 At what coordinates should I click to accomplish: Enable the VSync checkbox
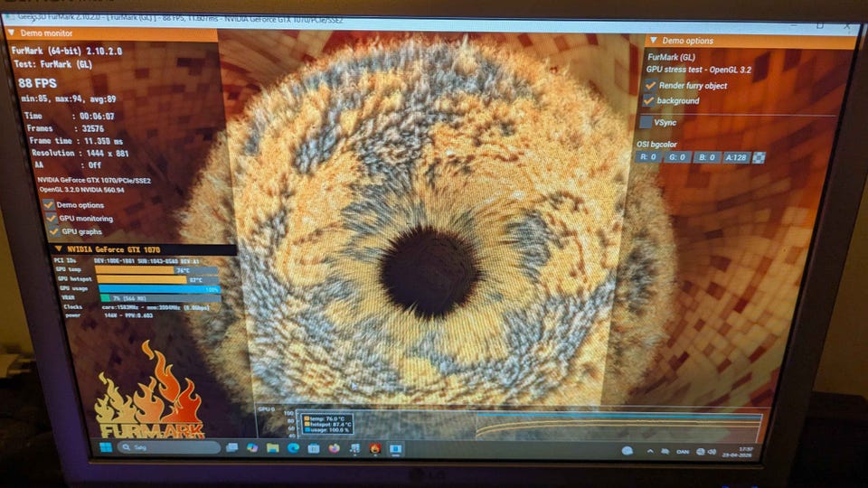(646, 122)
